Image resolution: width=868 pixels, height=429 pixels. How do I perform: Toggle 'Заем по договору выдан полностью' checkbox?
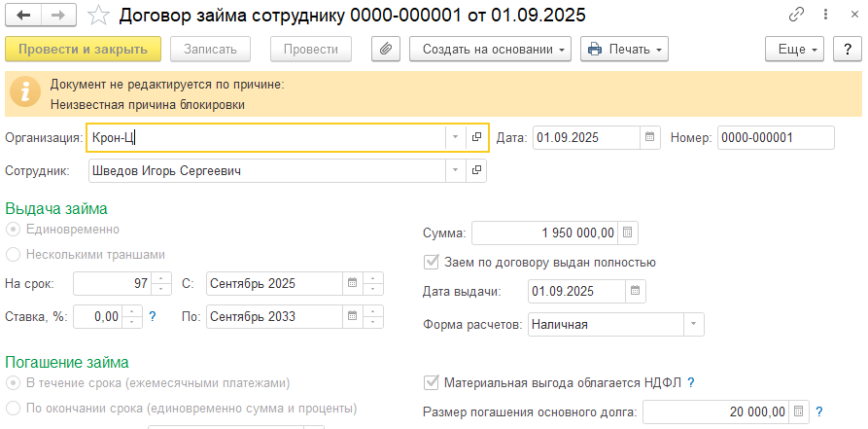(432, 262)
